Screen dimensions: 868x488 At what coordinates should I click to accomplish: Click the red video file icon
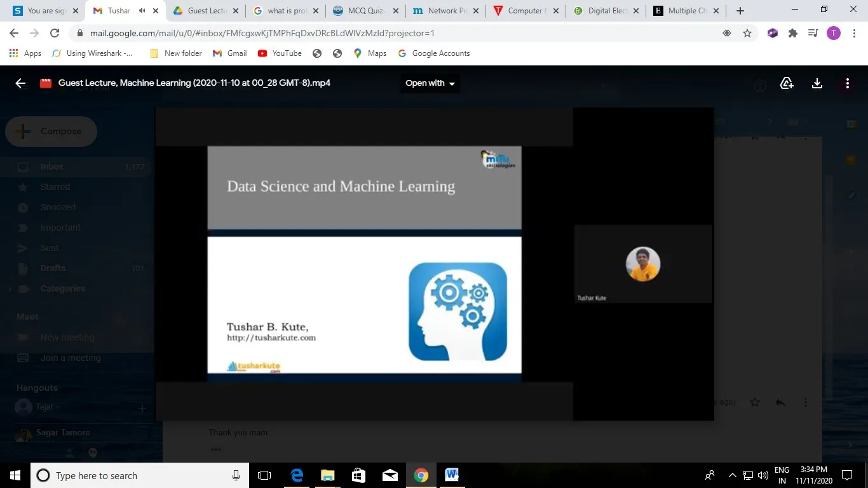[45, 83]
